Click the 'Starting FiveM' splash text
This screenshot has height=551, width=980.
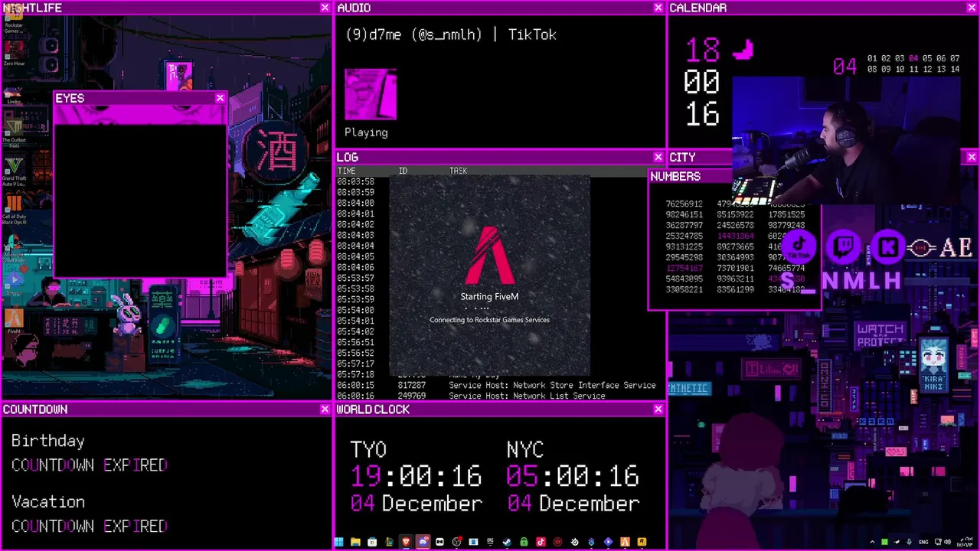[x=489, y=297]
